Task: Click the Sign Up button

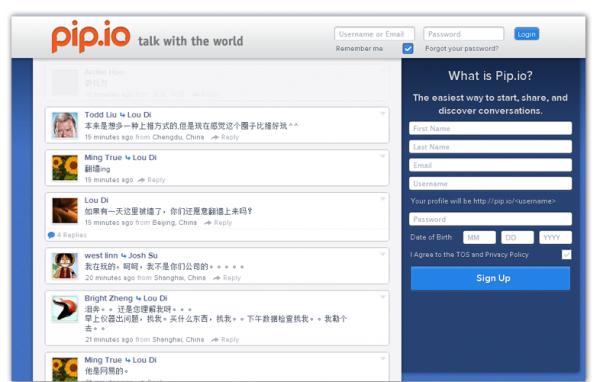Action: point(490,278)
